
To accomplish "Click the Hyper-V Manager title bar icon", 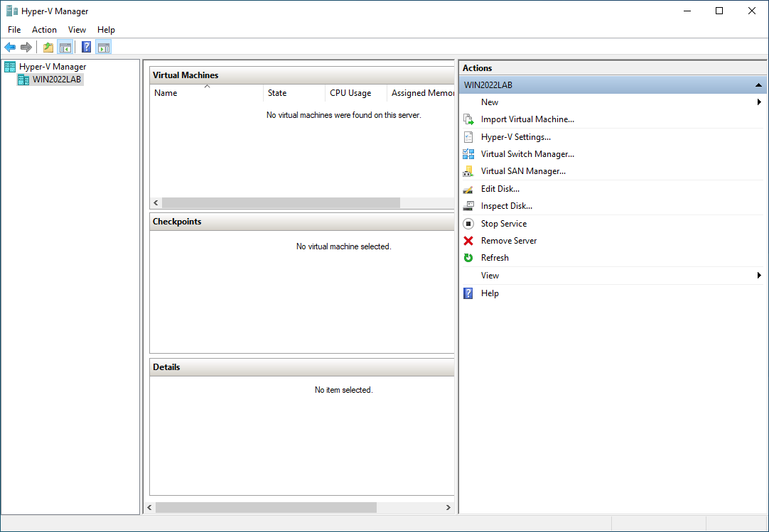I will [12, 11].
